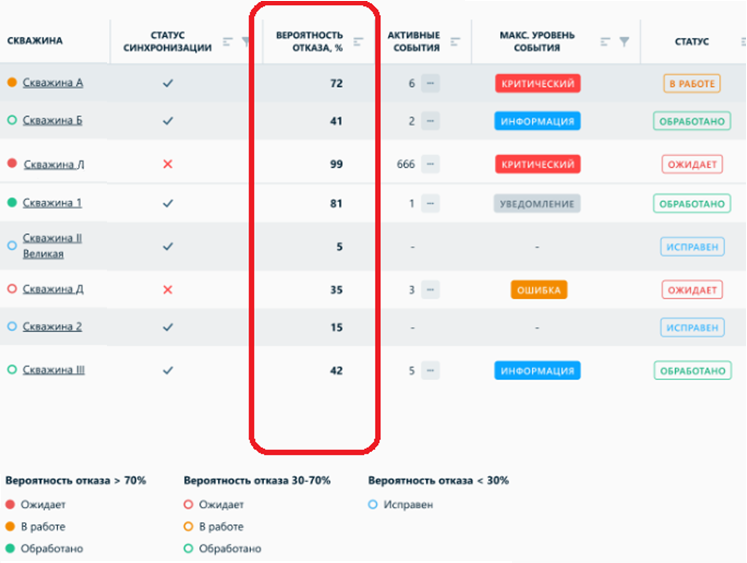Click sync checkmark for Скважина 2
This screenshot has width=747, height=563.
pos(168,327)
